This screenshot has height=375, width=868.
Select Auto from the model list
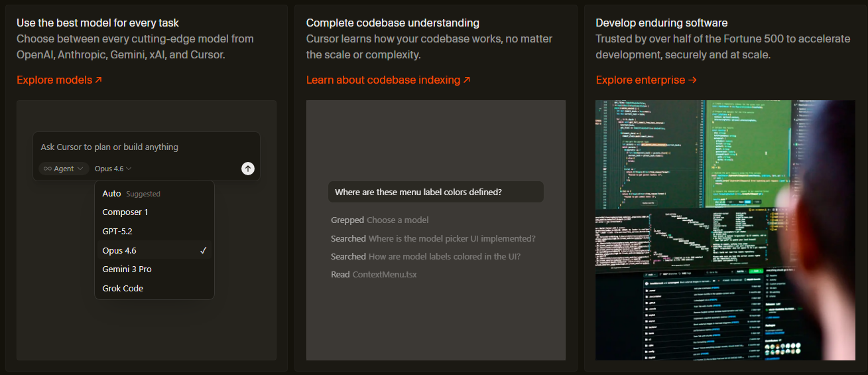tap(111, 194)
